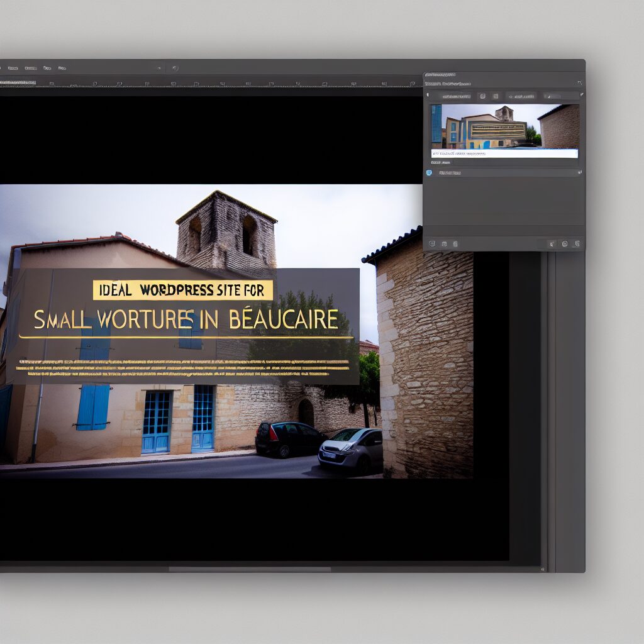The height and width of the screenshot is (644, 644).
Task: Click the search field in the panel header row
Action: pos(521,96)
